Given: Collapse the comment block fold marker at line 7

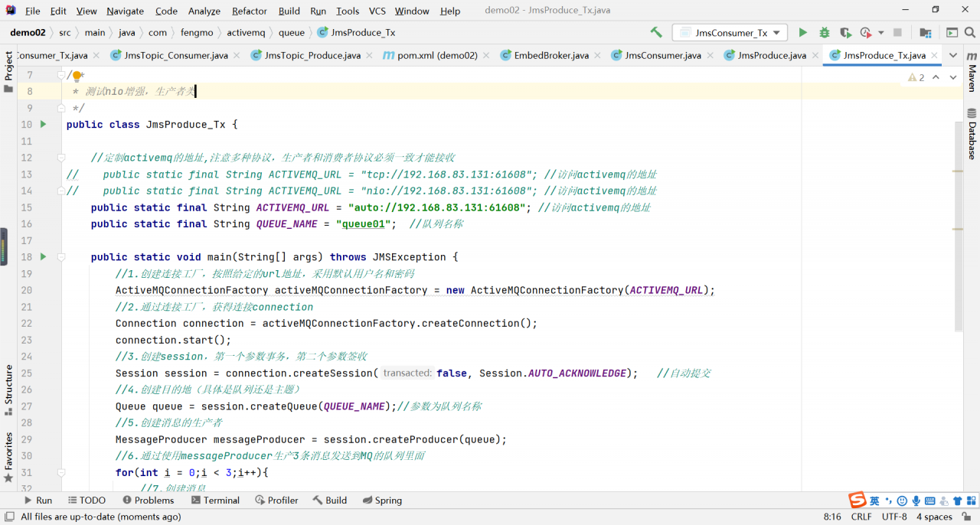Looking at the screenshot, I should coord(61,74).
